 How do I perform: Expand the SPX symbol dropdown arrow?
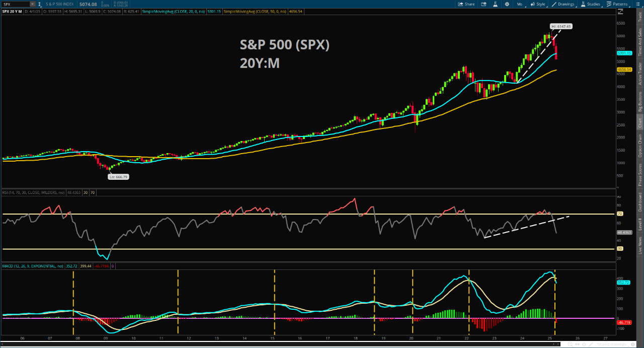click(x=32, y=4)
